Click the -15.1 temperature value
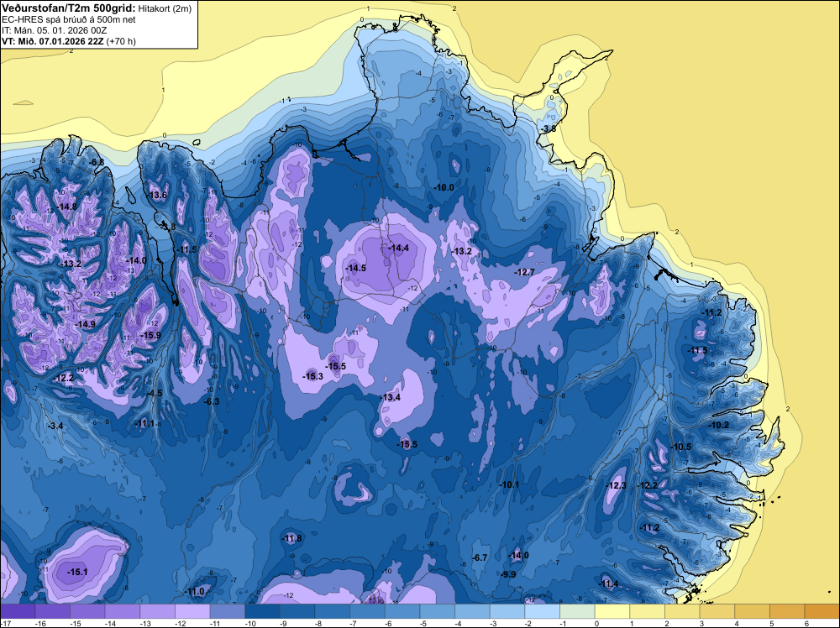 coord(77,572)
